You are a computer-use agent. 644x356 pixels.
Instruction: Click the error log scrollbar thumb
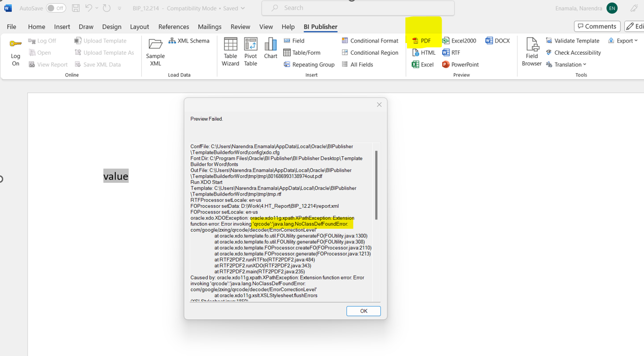(376, 185)
